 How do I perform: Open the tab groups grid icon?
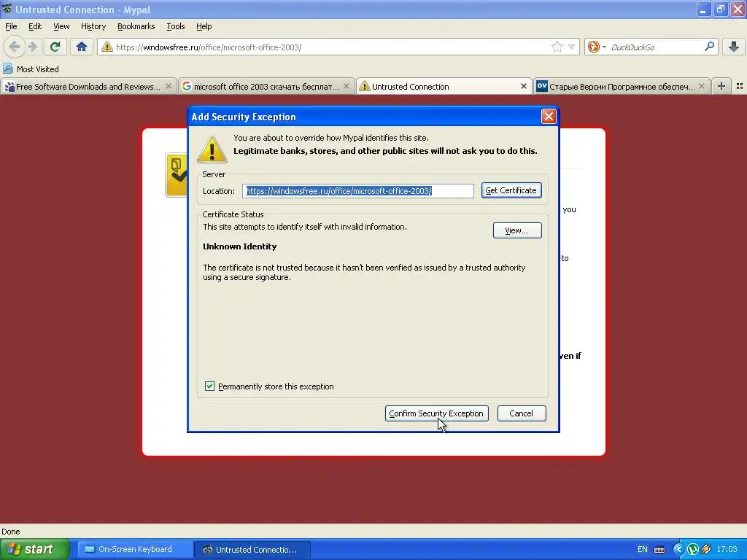pyautogui.click(x=740, y=86)
